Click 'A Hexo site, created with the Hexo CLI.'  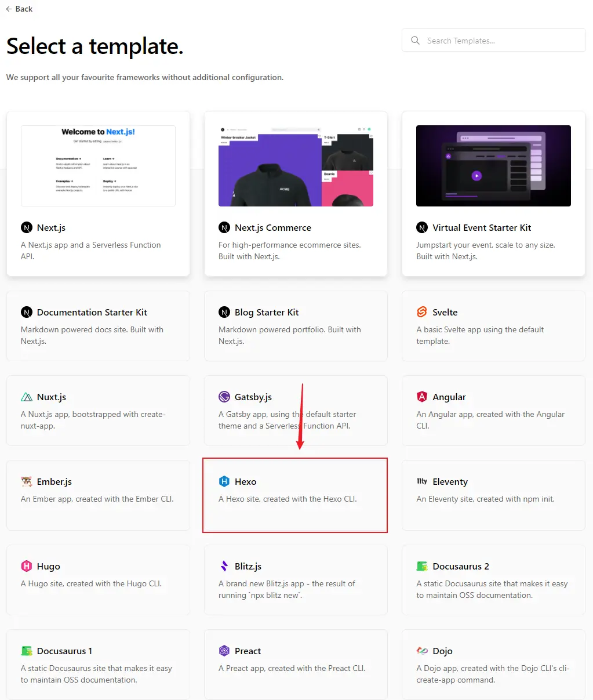[x=288, y=499]
